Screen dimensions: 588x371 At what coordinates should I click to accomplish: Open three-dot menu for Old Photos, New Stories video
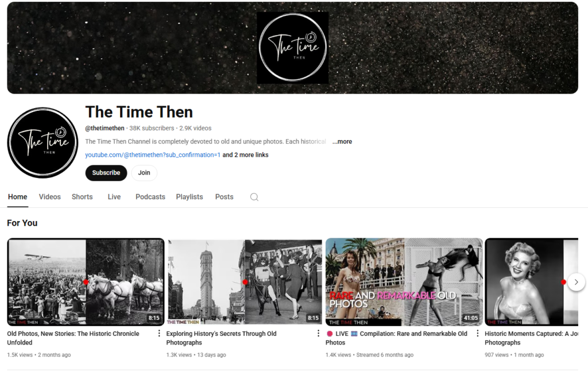click(x=159, y=334)
